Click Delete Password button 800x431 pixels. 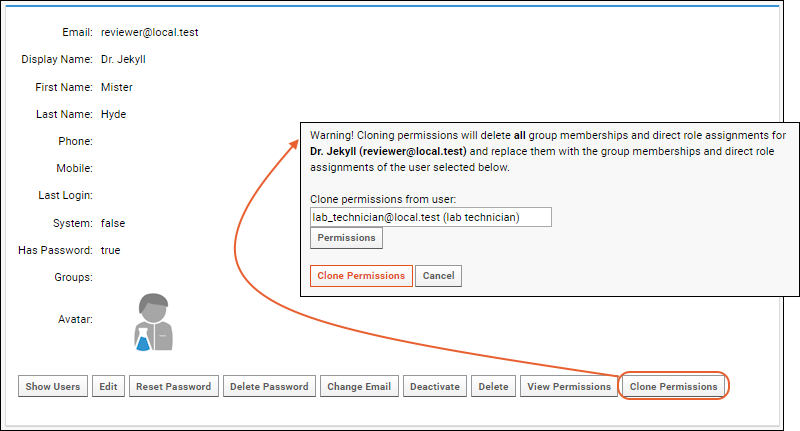point(269,387)
